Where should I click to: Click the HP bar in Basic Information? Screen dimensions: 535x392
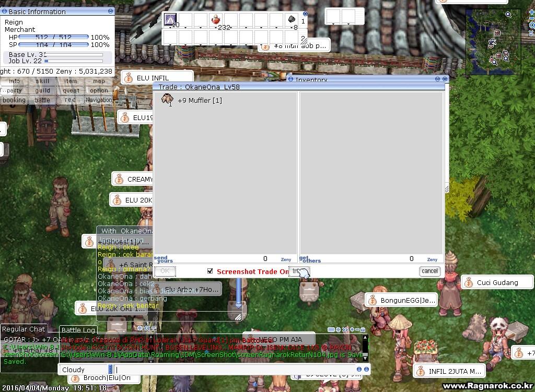tap(54, 37)
